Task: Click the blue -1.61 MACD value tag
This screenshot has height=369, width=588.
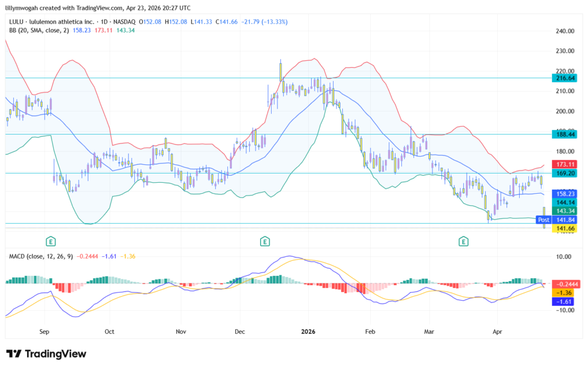Action: (563, 301)
